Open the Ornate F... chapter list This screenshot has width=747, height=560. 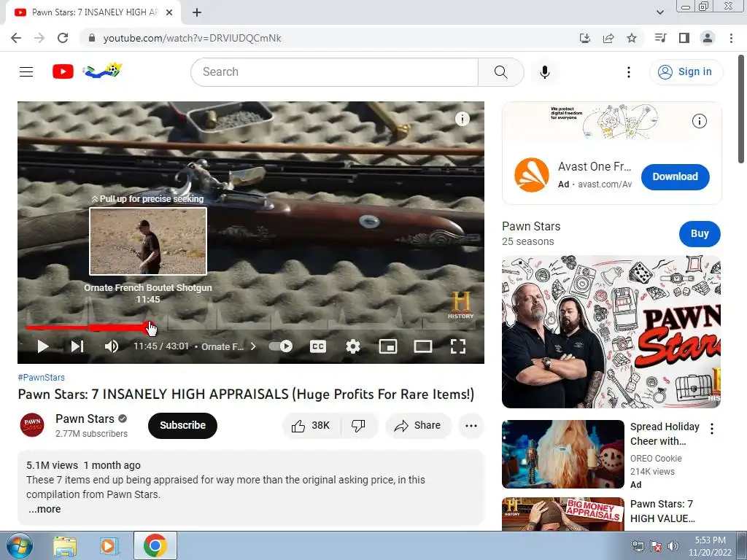coord(228,346)
